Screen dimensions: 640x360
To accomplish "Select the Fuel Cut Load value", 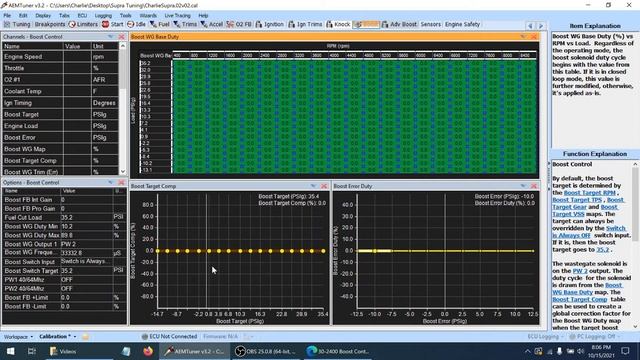I will tap(87, 218).
